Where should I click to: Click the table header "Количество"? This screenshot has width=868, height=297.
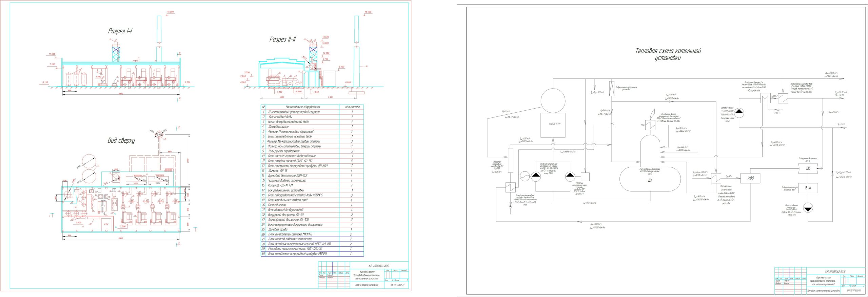click(x=352, y=107)
